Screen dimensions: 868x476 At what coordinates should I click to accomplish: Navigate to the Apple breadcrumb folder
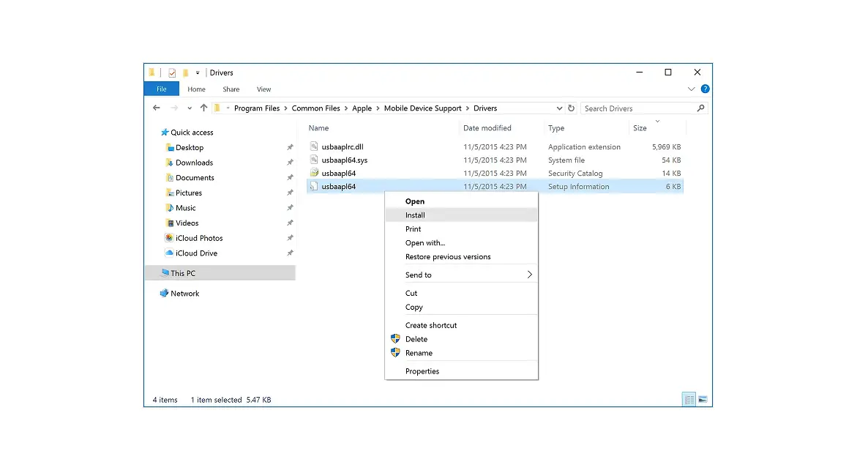pos(362,108)
